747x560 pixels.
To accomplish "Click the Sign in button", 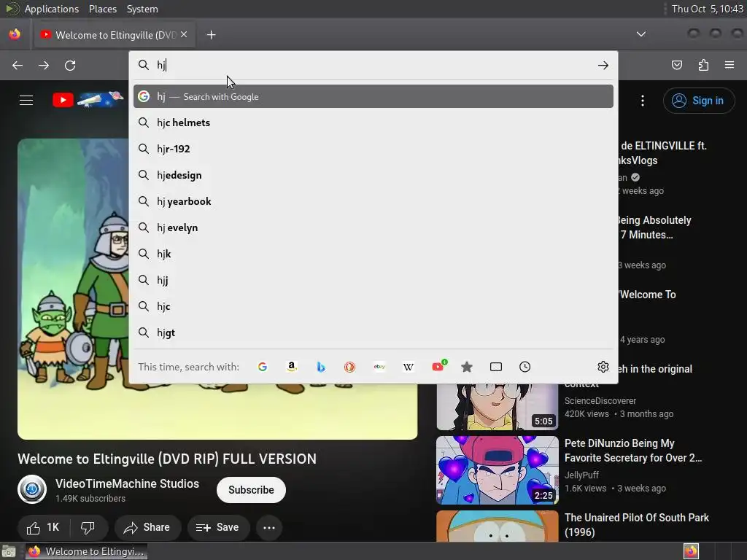I will [698, 101].
